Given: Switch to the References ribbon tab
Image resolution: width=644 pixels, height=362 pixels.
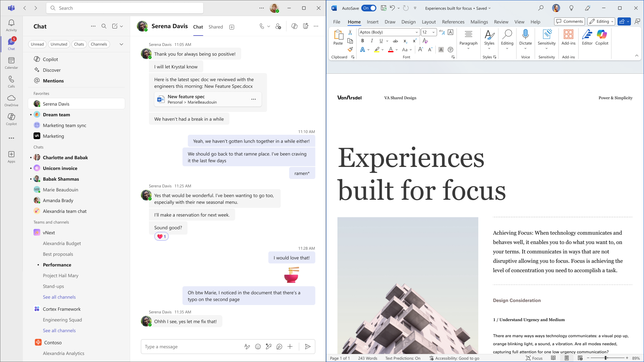Looking at the screenshot, I should pyautogui.click(x=453, y=21).
